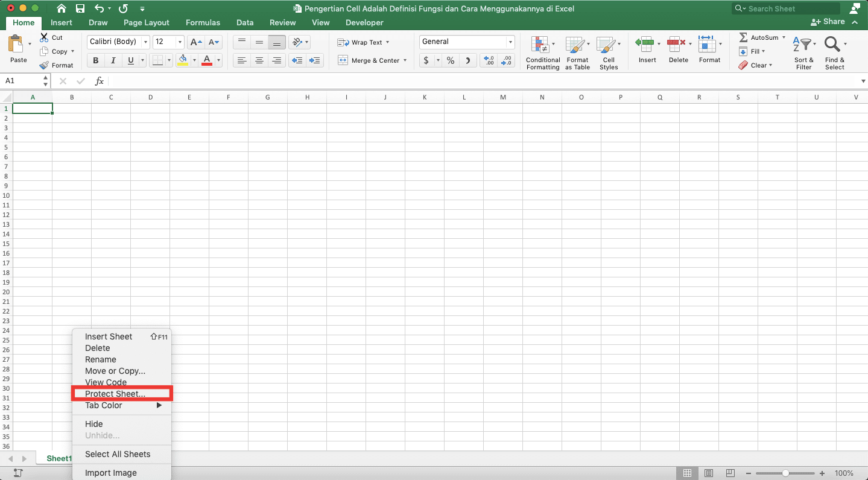
Task: Decrease decimal places
Action: (507, 60)
